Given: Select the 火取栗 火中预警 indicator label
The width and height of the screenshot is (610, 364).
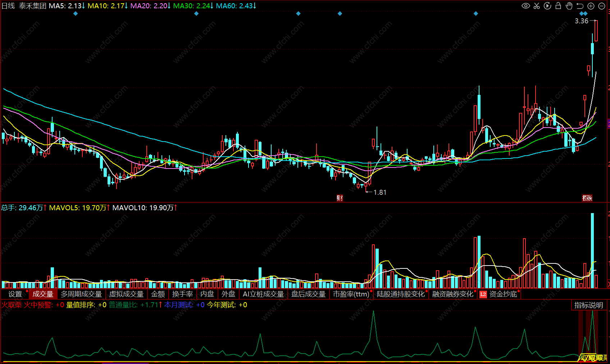Looking at the screenshot, I should 32,305.
